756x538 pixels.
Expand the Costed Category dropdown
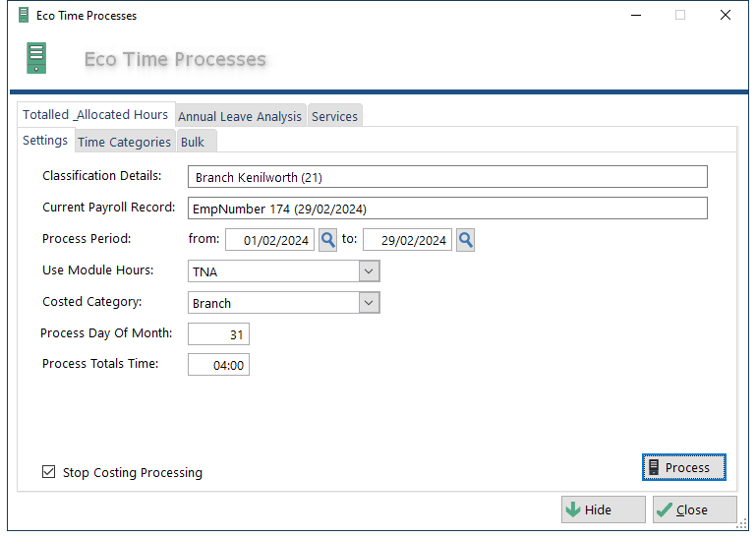pos(369,303)
